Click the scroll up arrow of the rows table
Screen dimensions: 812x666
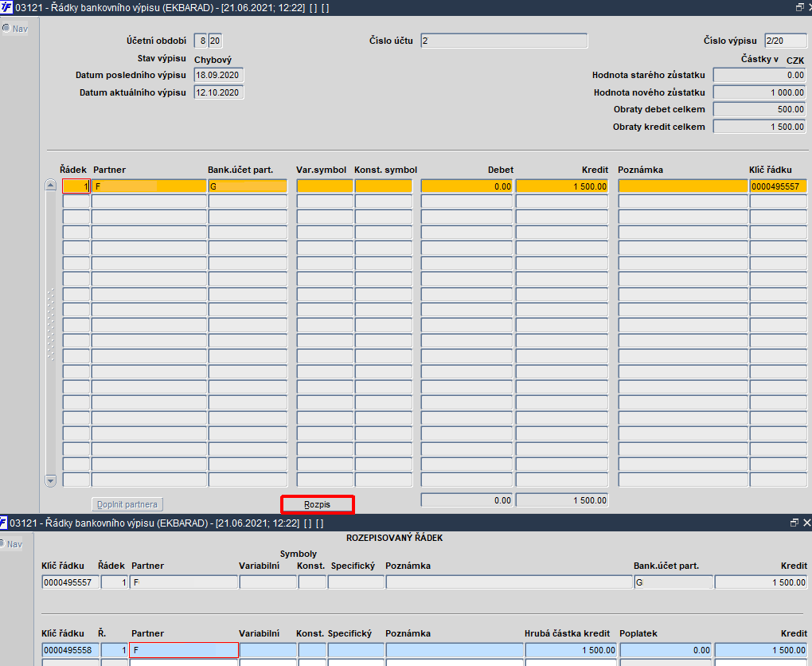point(50,185)
